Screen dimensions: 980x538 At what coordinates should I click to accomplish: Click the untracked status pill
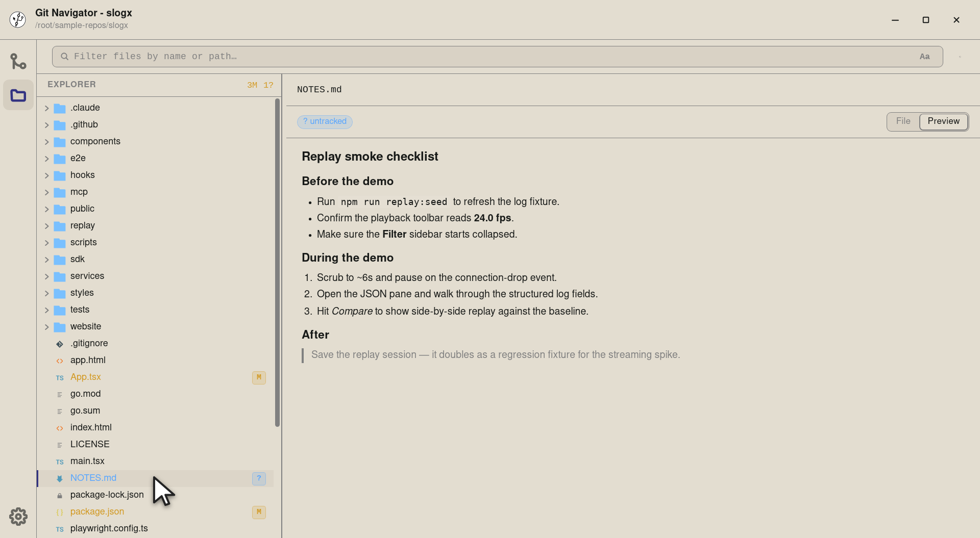pyautogui.click(x=325, y=121)
